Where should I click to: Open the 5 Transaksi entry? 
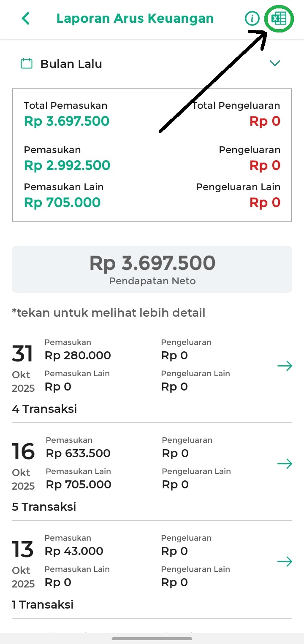click(x=44, y=507)
